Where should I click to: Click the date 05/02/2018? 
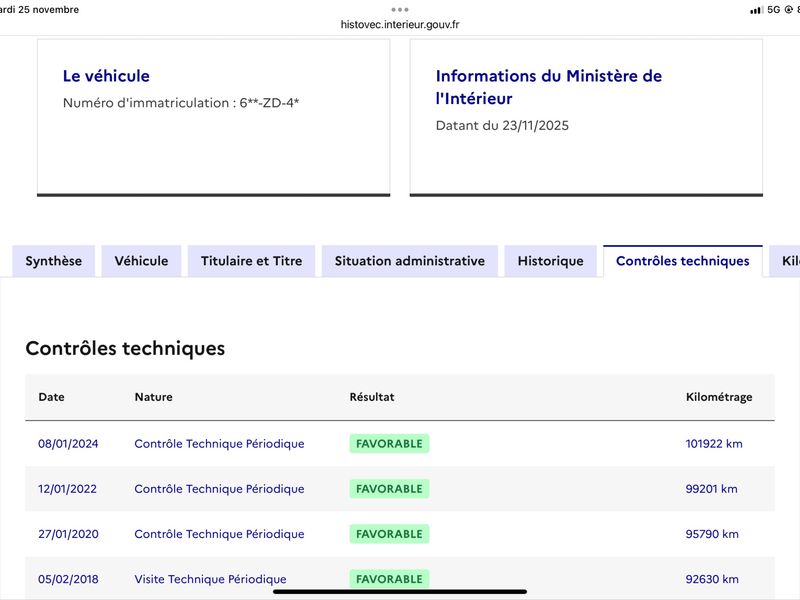[x=68, y=579]
